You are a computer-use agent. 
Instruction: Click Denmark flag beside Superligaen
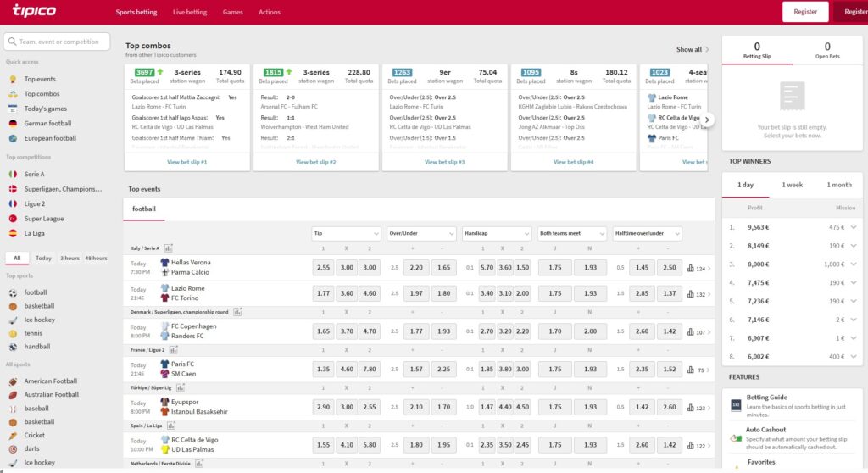coord(13,189)
